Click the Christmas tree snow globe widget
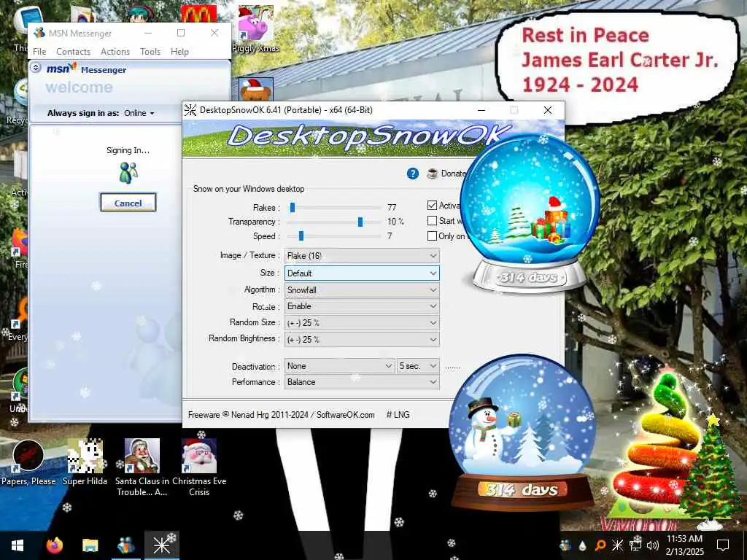Viewport: 747px width, 560px height. tap(529, 213)
